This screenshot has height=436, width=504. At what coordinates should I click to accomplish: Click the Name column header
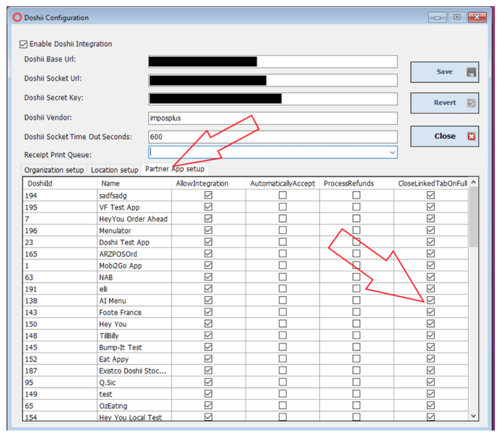coord(135,183)
